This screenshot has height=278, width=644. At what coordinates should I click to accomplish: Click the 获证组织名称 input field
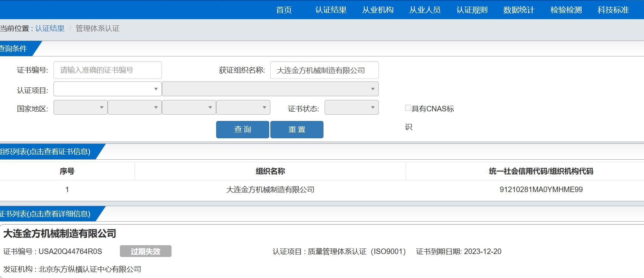[x=325, y=70]
